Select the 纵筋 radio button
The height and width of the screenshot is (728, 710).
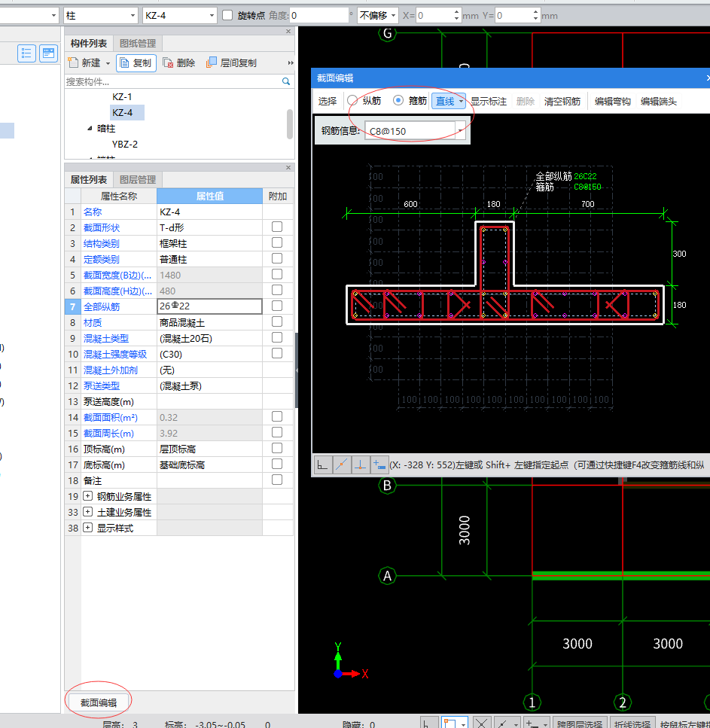pyautogui.click(x=352, y=100)
